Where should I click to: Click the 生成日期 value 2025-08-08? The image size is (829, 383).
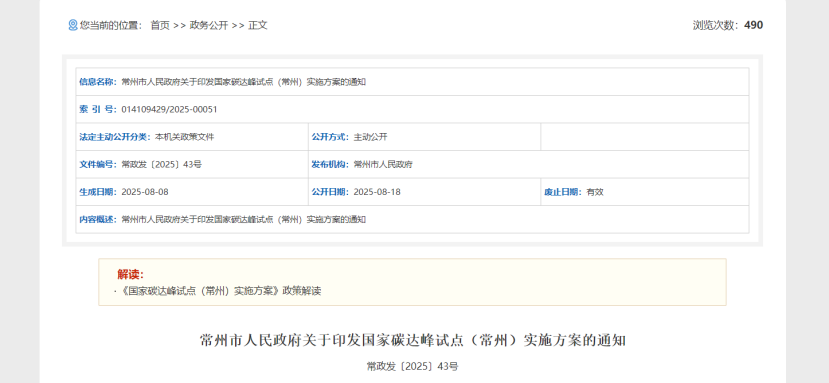145,192
